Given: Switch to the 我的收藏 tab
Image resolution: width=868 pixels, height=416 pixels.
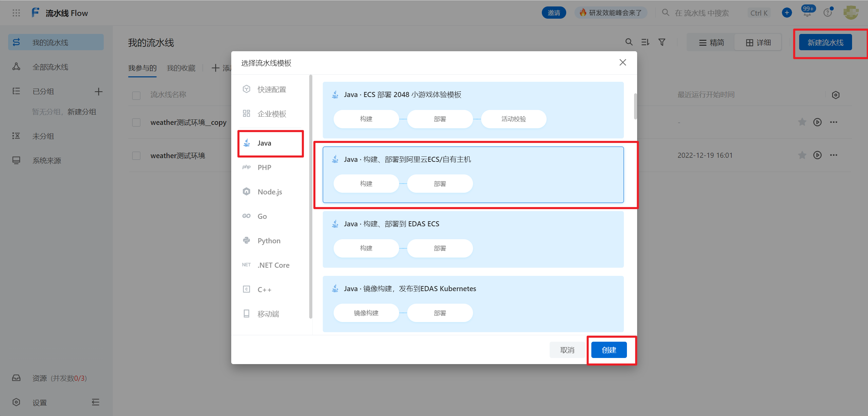Looking at the screenshot, I should [x=181, y=68].
